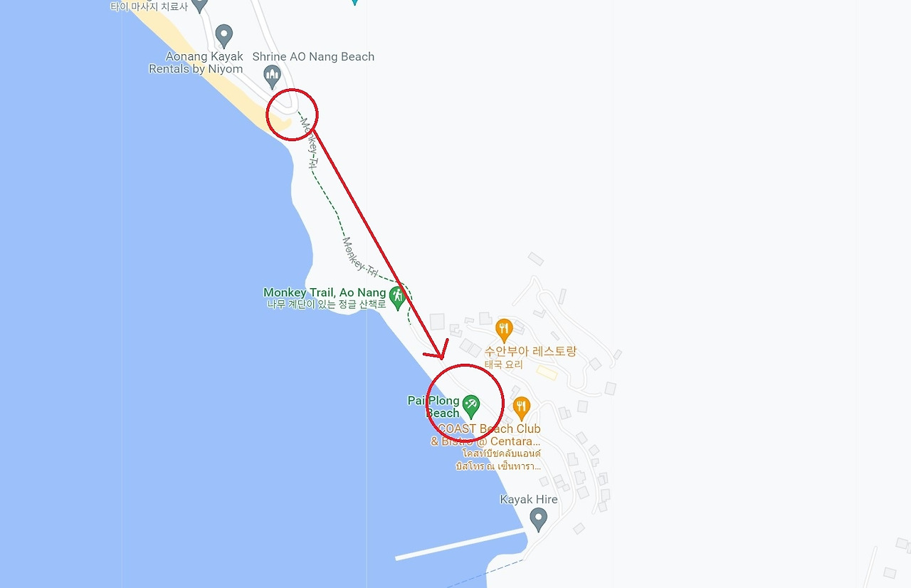Viewport: 911px width, 588px height.
Task: Click the Shrine AO Nang Beach label
Action: (313, 57)
